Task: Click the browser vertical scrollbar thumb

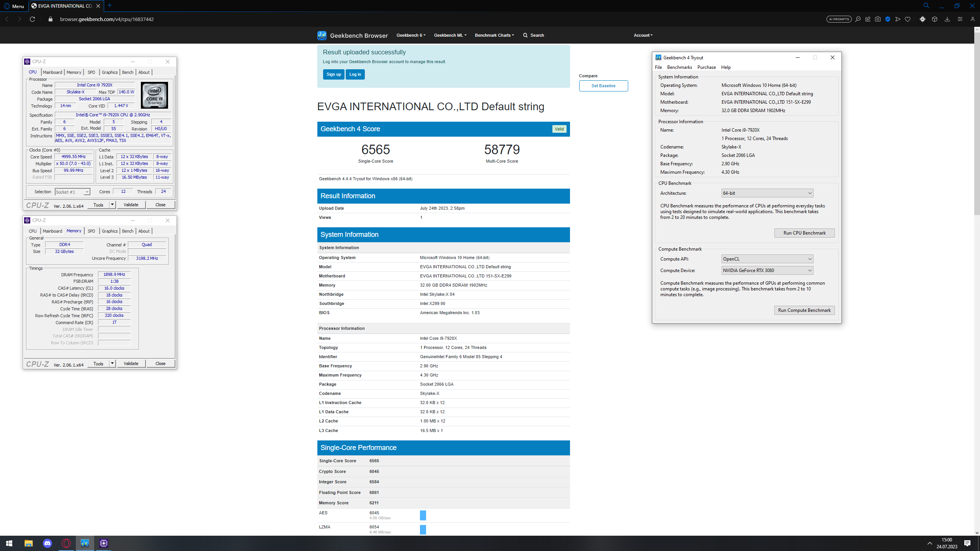Action: pyautogui.click(x=977, y=124)
